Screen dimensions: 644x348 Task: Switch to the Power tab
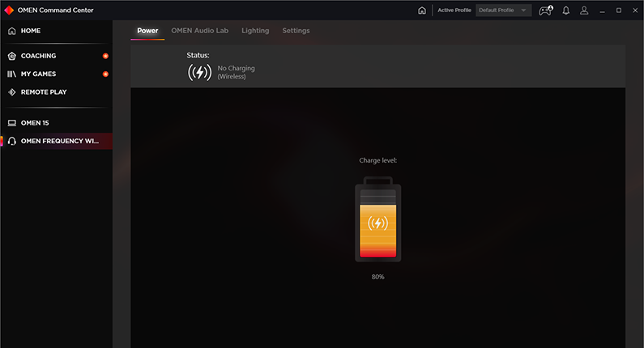[147, 31]
